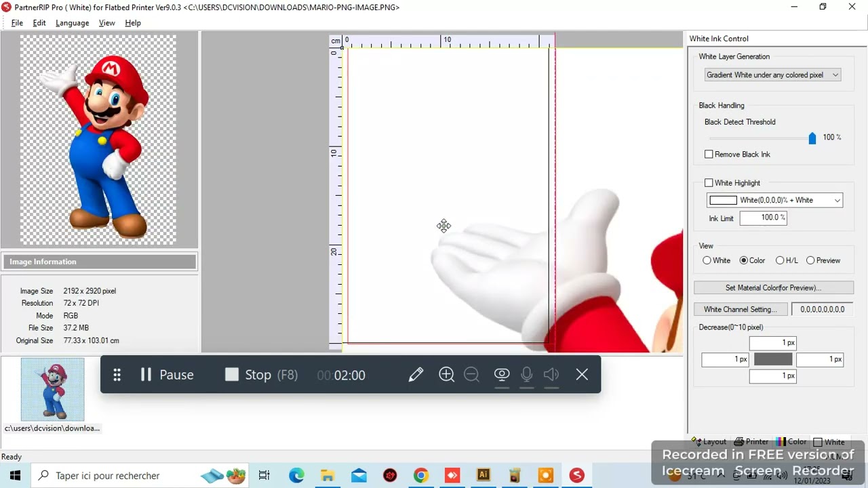Click the top Decrease pixel field
Viewport: 868px width, 488px height.
tap(773, 343)
